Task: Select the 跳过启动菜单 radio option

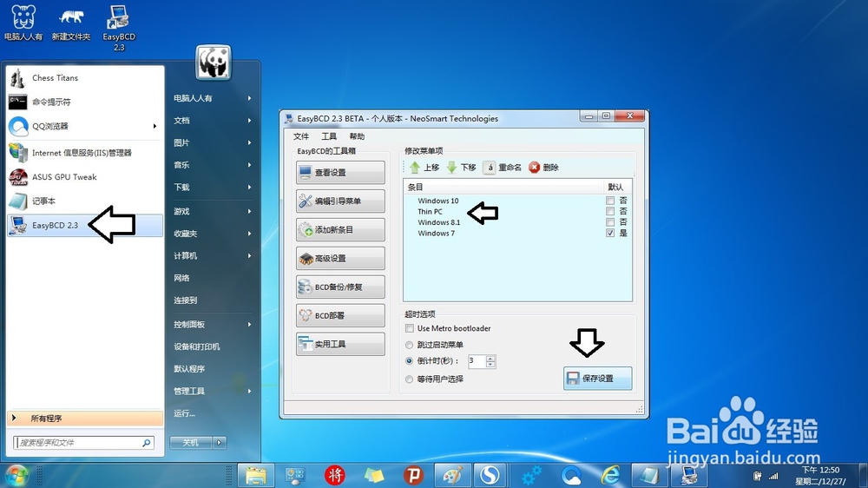Action: click(x=409, y=345)
